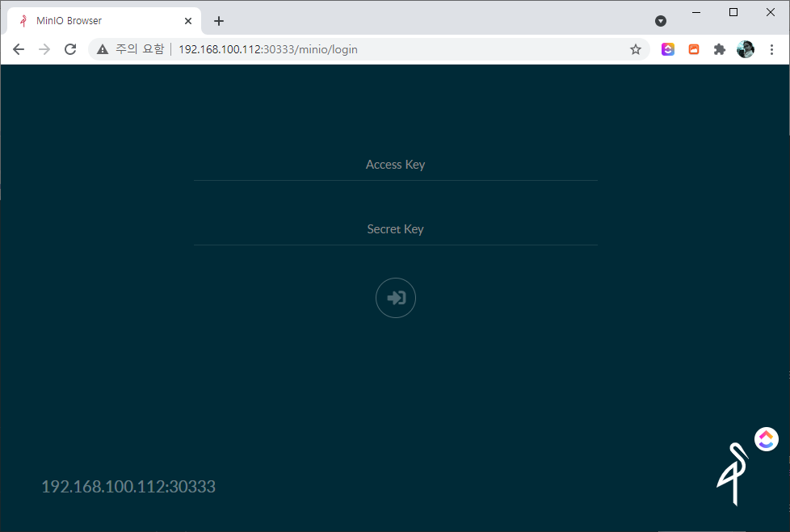Focus the Secret Key input field
Viewport: 790px width, 532px height.
coord(396,229)
